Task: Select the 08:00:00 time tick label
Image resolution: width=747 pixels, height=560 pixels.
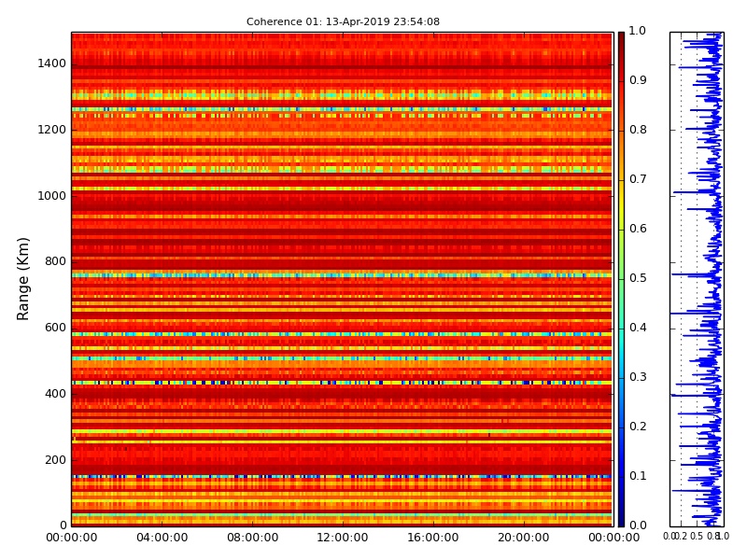Action: 252,538
